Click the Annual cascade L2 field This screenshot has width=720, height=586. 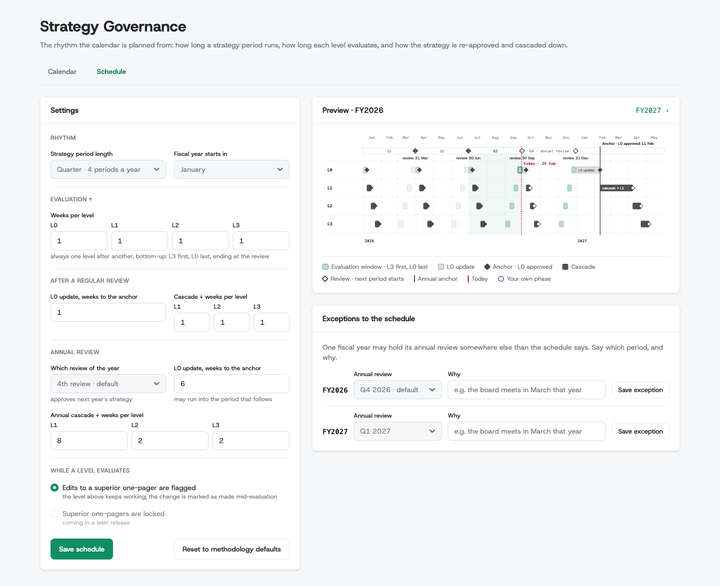click(170, 440)
